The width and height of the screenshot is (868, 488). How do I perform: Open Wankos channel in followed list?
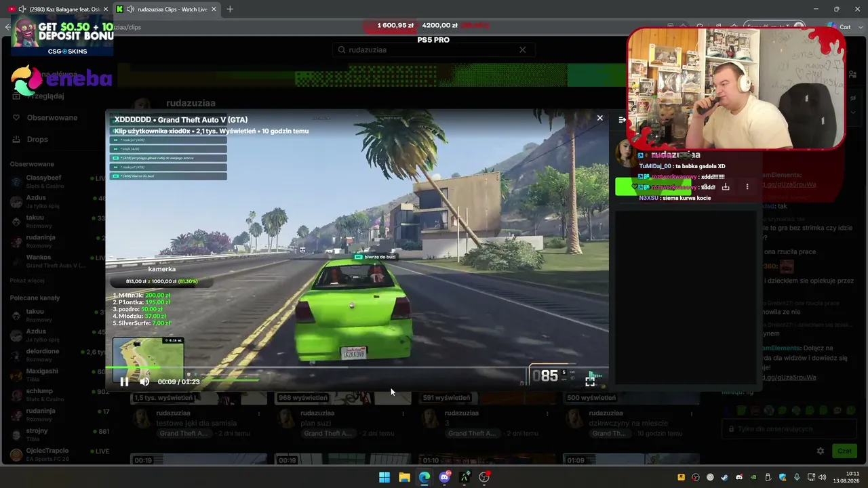[x=58, y=261]
